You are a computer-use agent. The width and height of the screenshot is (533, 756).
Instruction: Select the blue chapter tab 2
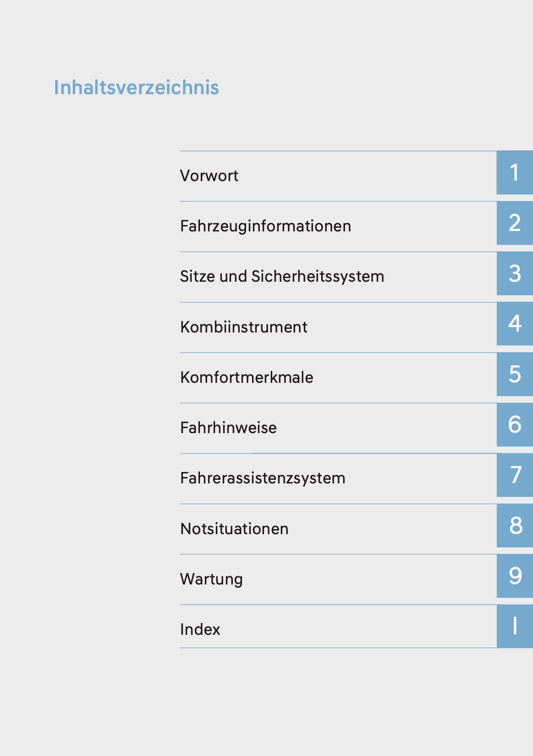coord(515,223)
